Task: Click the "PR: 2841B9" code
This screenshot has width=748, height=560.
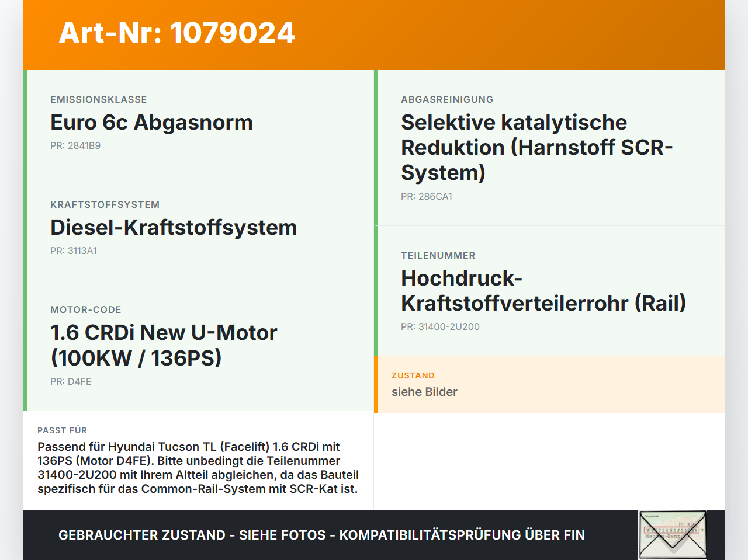Action: pyautogui.click(x=75, y=145)
